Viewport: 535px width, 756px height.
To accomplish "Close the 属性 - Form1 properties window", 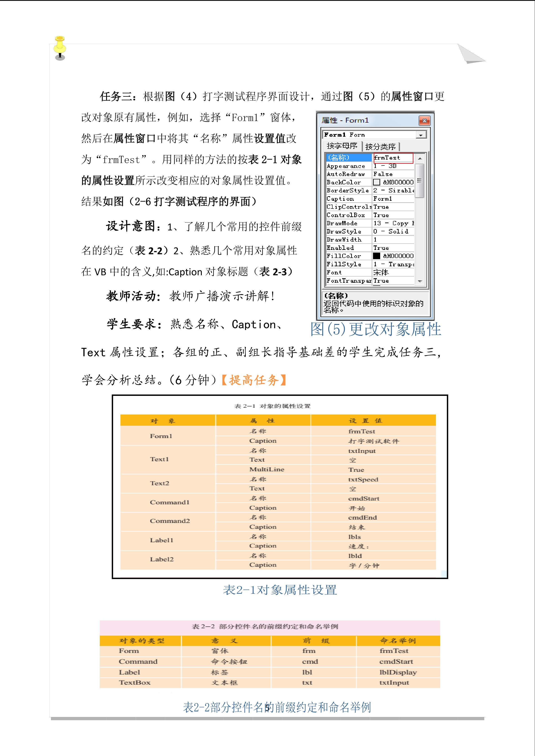I will (x=424, y=121).
